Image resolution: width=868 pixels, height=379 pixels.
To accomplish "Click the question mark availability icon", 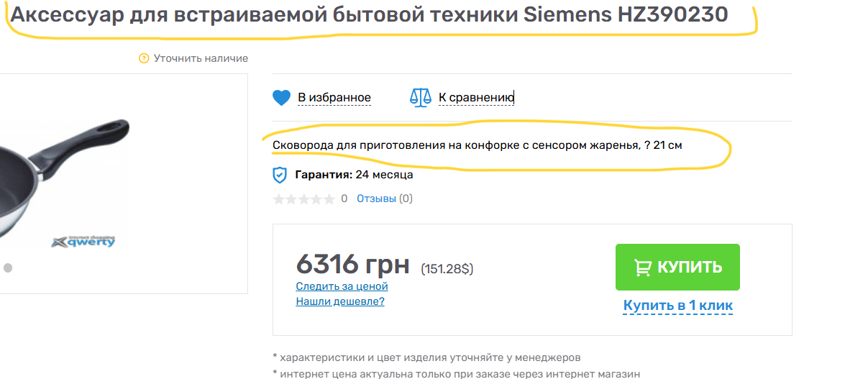I will point(144,58).
